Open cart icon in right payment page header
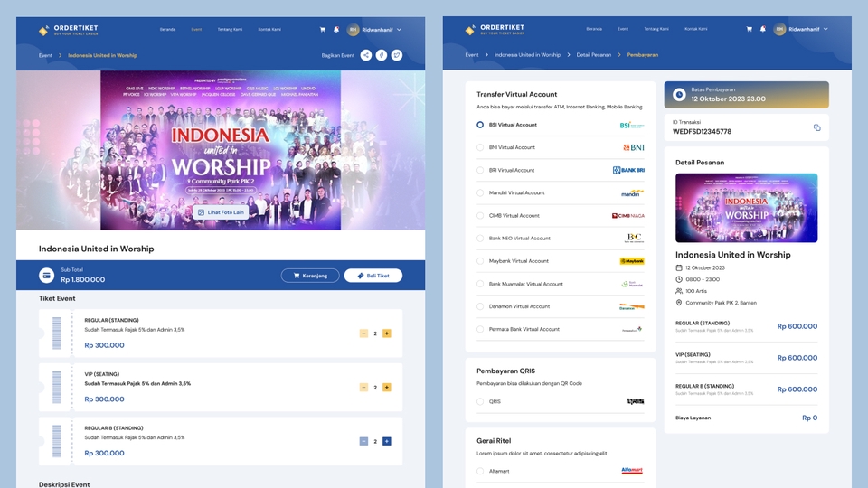The height and width of the screenshot is (488, 868). click(x=749, y=29)
